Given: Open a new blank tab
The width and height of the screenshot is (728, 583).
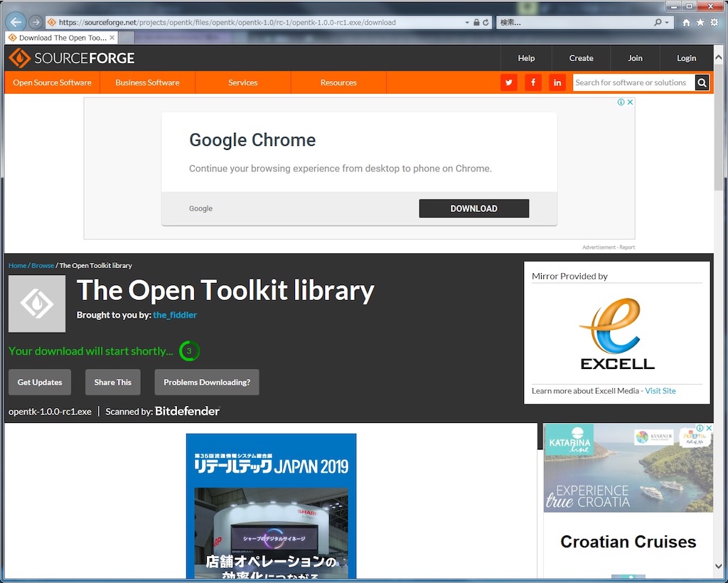Looking at the screenshot, I should [x=127, y=38].
